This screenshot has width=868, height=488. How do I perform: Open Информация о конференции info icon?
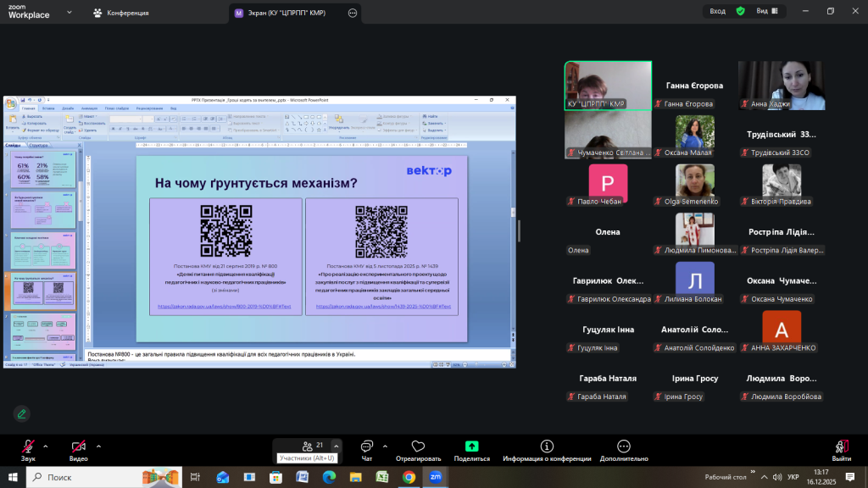(547, 447)
